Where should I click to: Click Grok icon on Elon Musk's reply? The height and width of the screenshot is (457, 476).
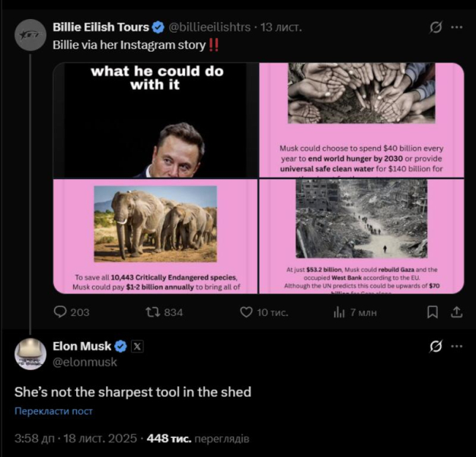point(436,347)
